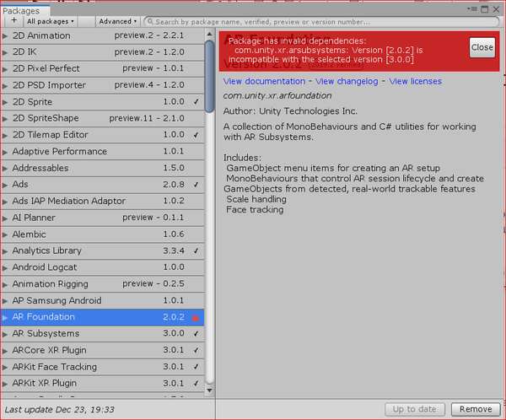Select the ARKit Face Tracking package

(102, 367)
